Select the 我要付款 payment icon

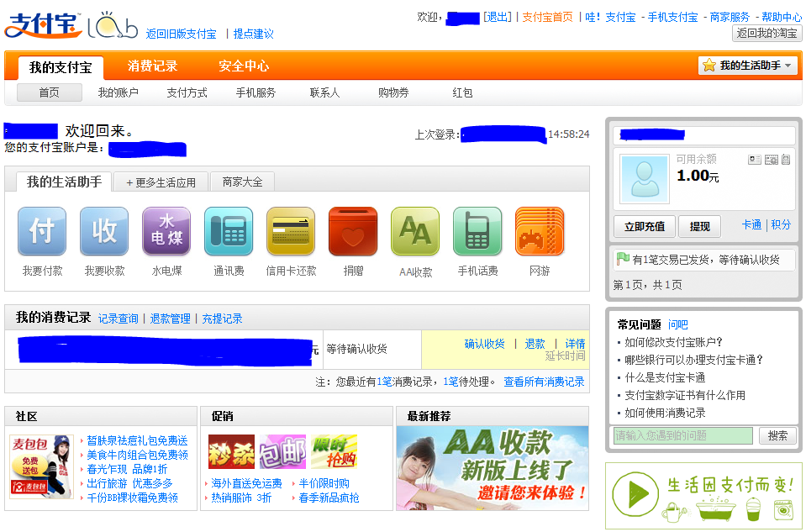[x=41, y=231]
